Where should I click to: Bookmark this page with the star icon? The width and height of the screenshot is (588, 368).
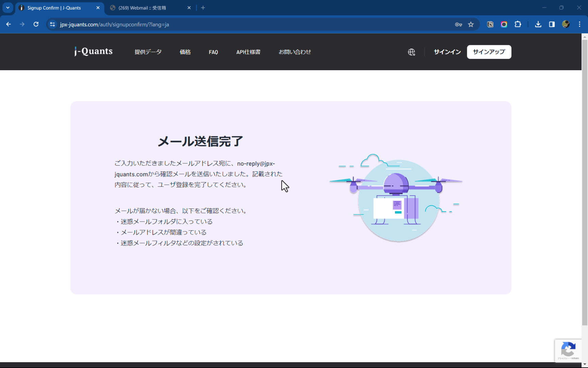(x=471, y=24)
